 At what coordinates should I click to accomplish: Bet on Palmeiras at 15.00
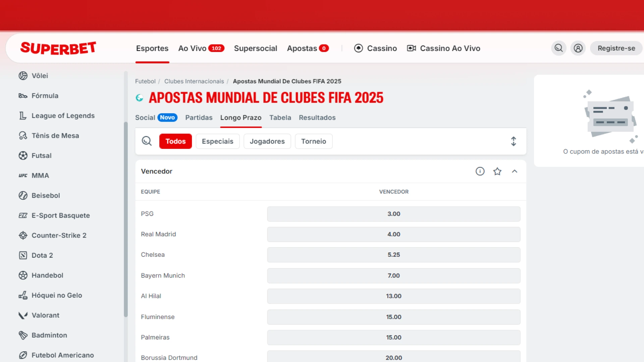[394, 337]
